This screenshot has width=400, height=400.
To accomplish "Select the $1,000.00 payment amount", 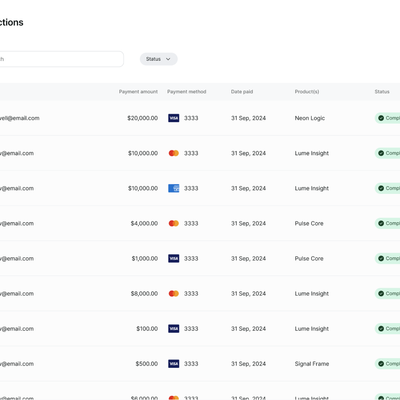I will (145, 258).
